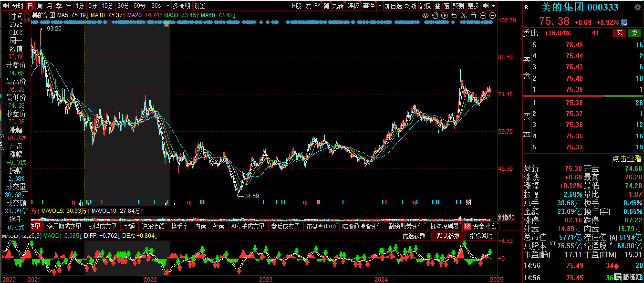This screenshot has width=644, height=283.
Task: Choose 默认参数 for MACD
Action: (448, 236)
